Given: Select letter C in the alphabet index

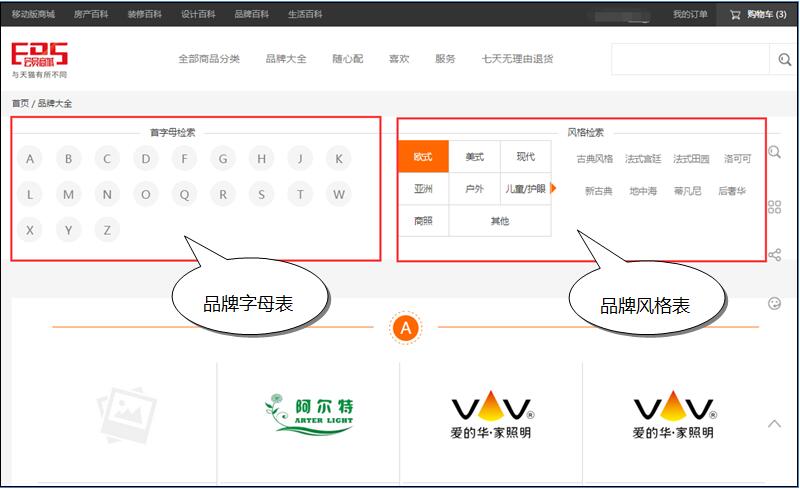Looking at the screenshot, I should point(107,159).
